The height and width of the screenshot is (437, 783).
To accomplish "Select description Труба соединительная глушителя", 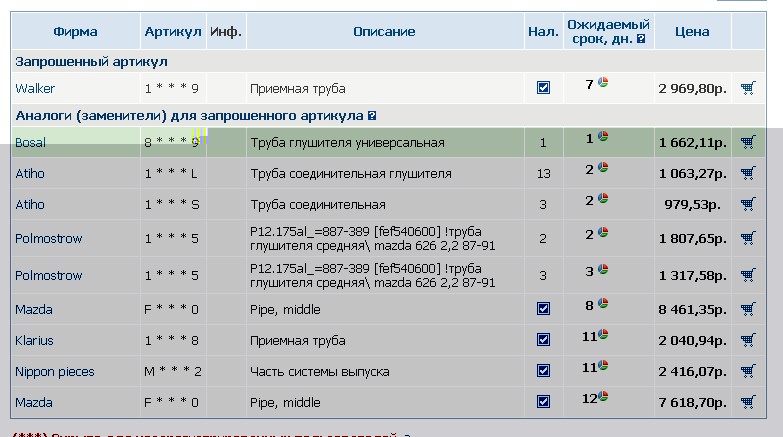I will click(351, 174).
